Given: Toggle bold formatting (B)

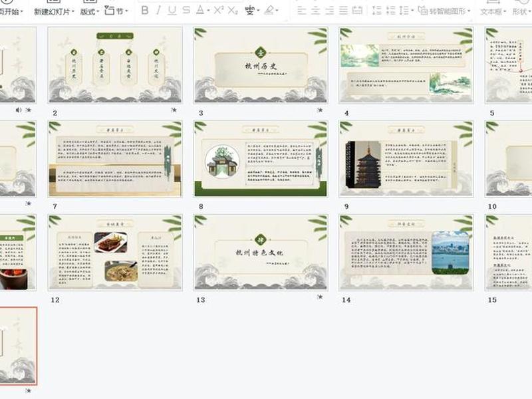Looking at the screenshot, I should tap(145, 11).
